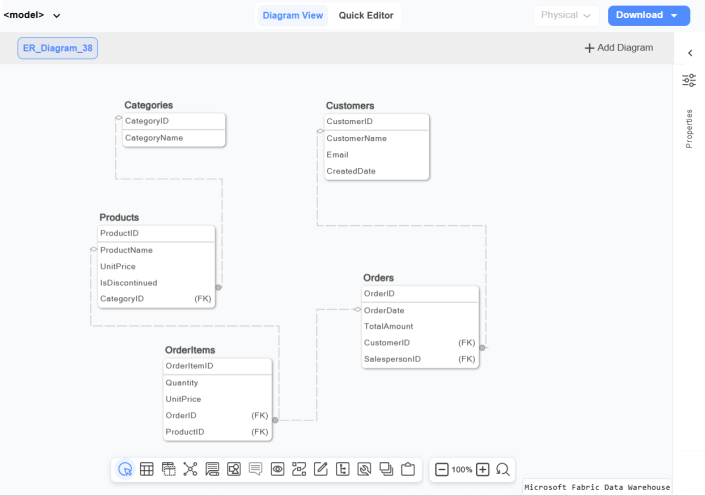Zoom out with the minus button

point(442,470)
